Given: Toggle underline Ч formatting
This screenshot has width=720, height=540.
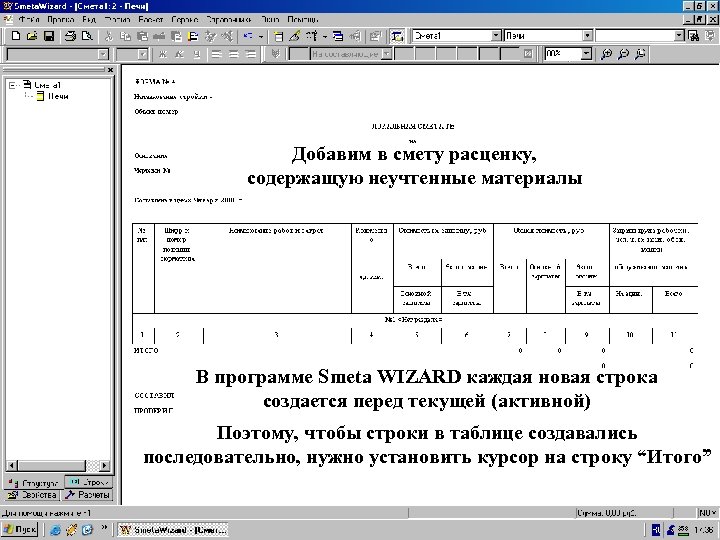Looking at the screenshot, I should tap(197, 54).
